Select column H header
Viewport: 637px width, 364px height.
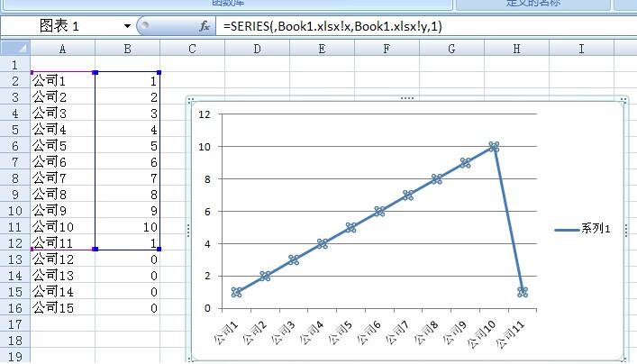click(516, 49)
